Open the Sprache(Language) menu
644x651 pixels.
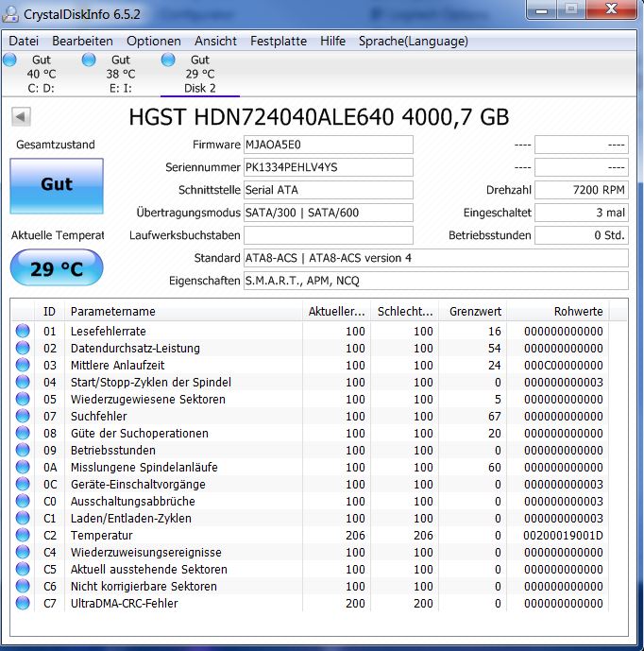click(x=414, y=42)
